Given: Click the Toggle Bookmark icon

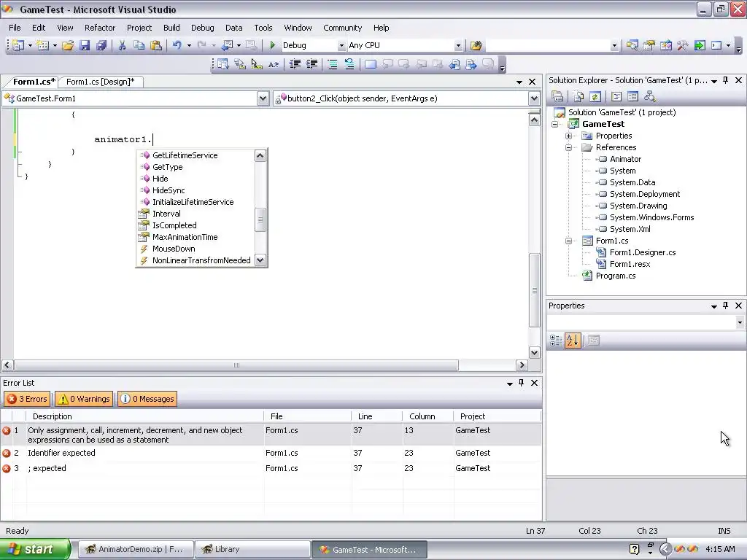Looking at the screenshot, I should [x=370, y=64].
